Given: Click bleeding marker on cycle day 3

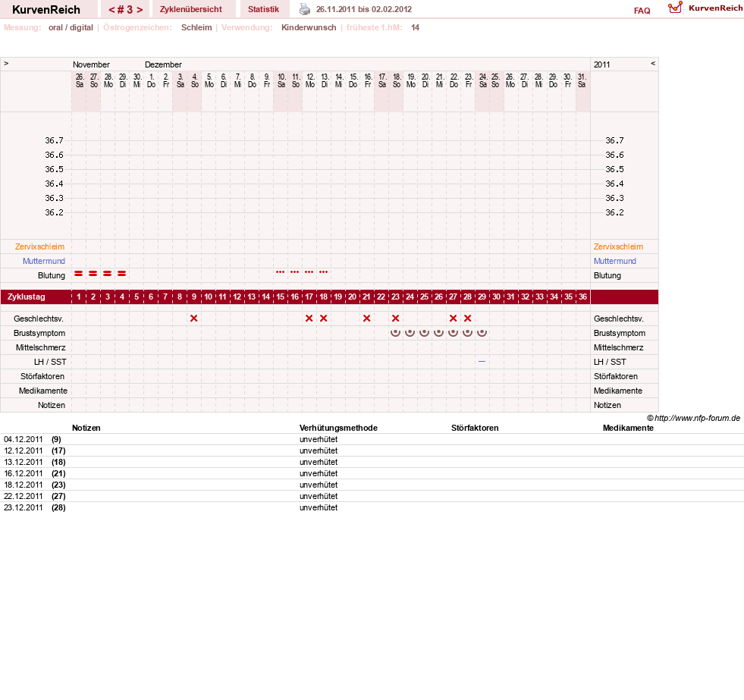Looking at the screenshot, I should pos(107,274).
